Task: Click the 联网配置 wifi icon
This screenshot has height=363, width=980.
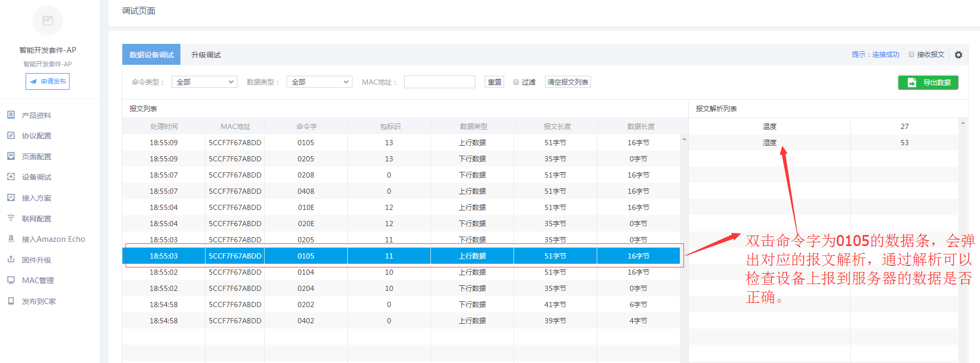Action: [11, 218]
